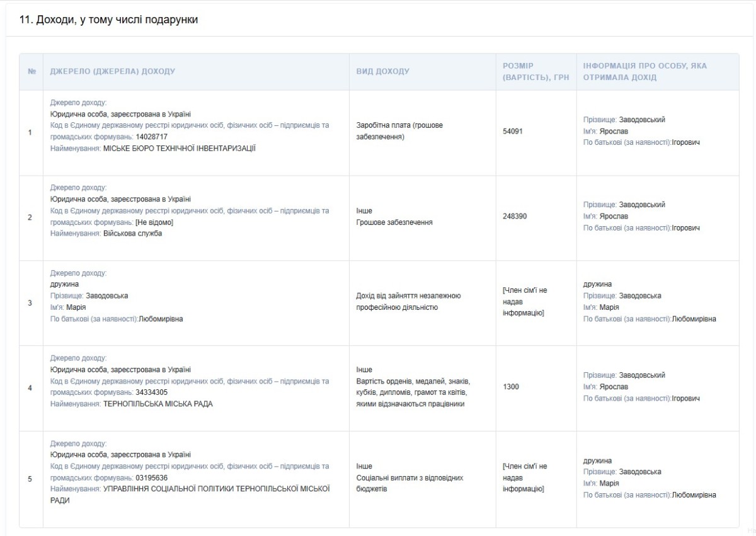Viewport: 756px width, 536px height.
Task: Click row number 3 cell
Action: (30, 303)
